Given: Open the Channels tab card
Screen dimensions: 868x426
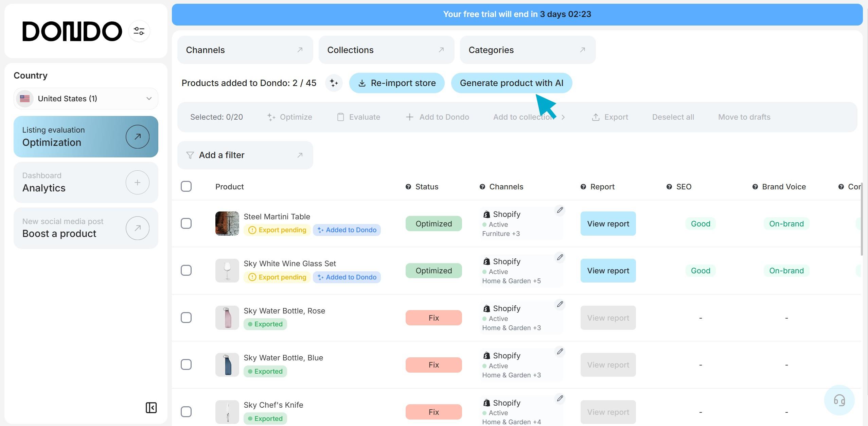Looking at the screenshot, I should (245, 50).
